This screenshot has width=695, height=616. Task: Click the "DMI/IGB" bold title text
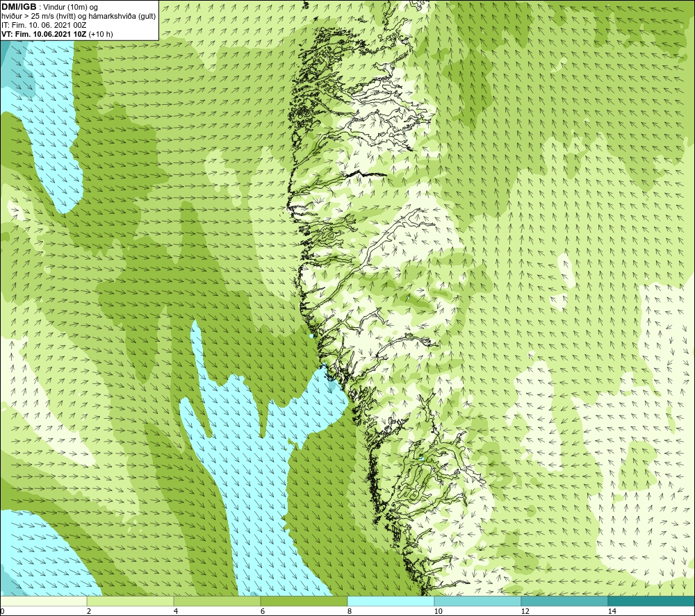[x=19, y=7]
